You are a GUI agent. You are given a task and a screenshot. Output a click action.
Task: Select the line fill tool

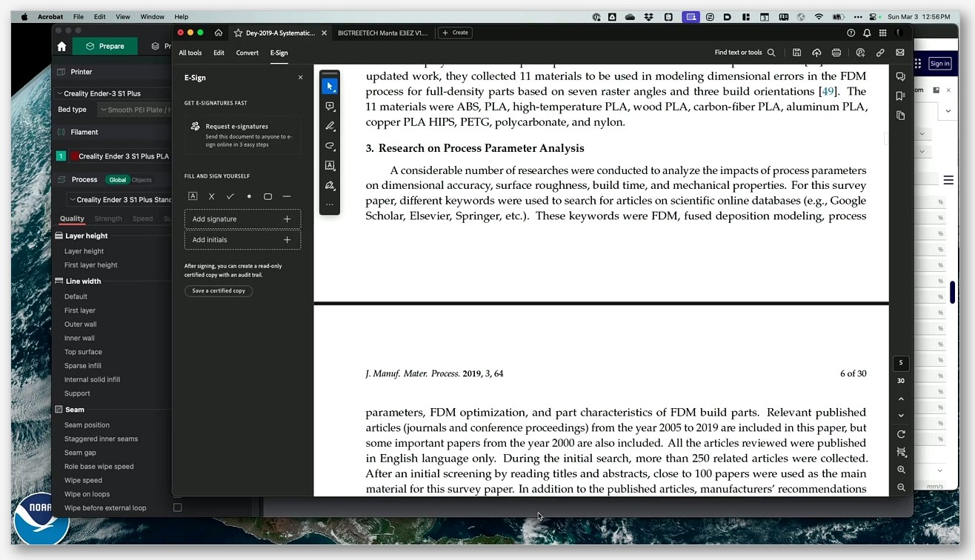pyautogui.click(x=287, y=196)
